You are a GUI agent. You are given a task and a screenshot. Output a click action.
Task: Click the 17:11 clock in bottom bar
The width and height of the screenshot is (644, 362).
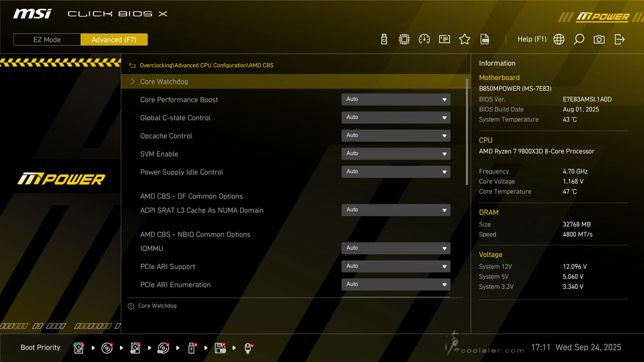pyautogui.click(x=541, y=348)
